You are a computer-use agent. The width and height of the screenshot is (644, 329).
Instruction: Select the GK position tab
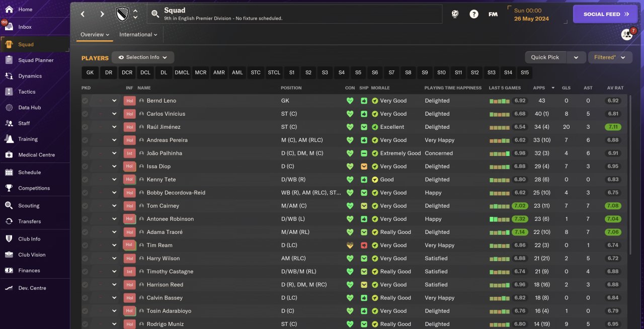point(90,72)
